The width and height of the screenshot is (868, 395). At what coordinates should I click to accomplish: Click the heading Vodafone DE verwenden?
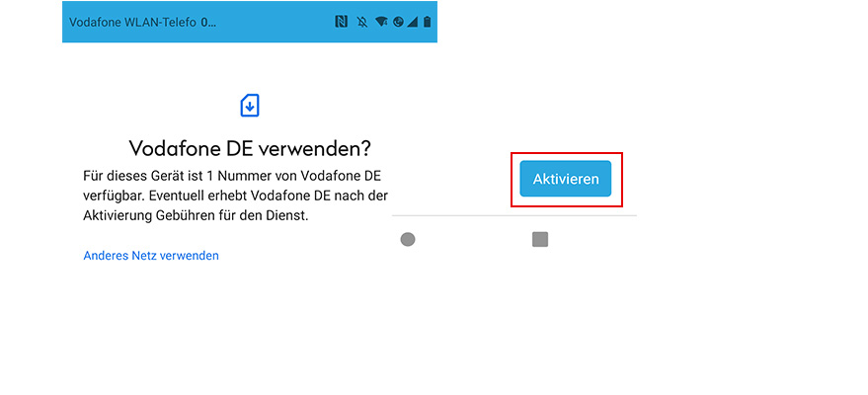250,148
